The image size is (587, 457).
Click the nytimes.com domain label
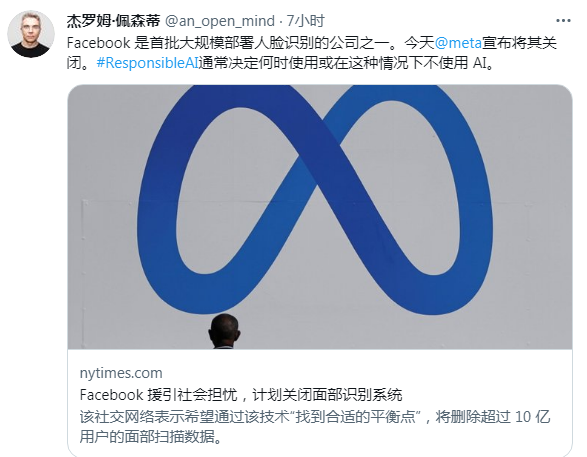tap(121, 373)
